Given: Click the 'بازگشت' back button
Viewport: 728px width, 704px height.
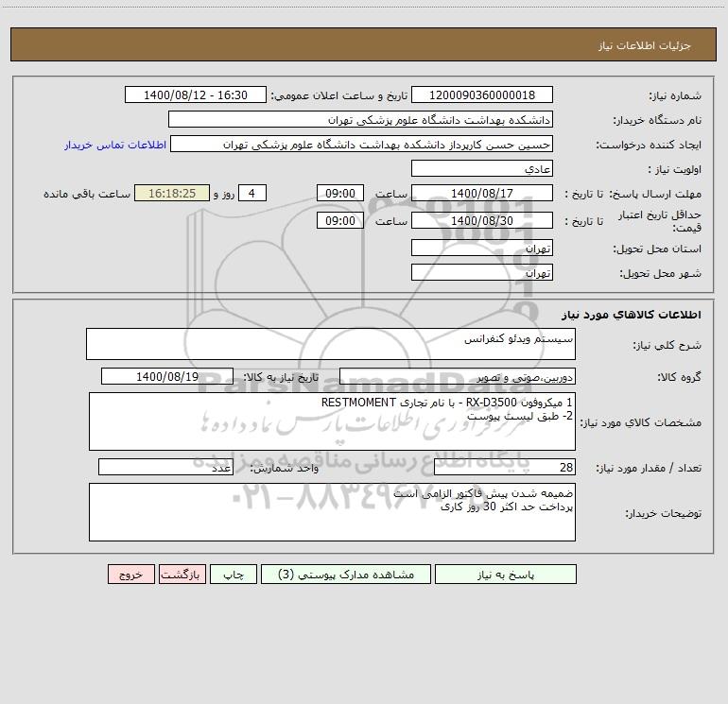Looking at the screenshot, I should pyautogui.click(x=182, y=574).
